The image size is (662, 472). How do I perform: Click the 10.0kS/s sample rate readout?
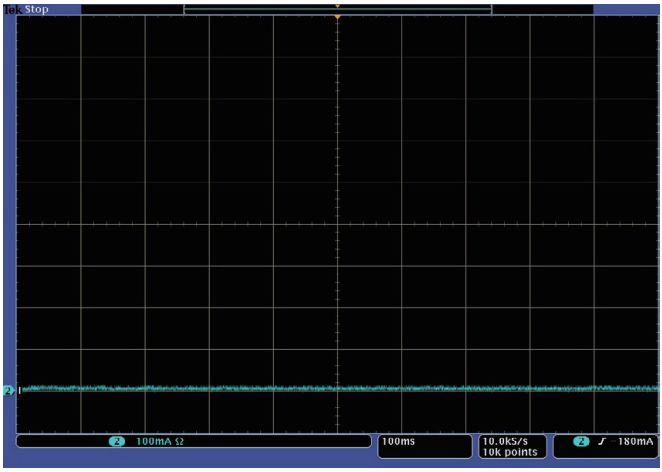point(505,442)
